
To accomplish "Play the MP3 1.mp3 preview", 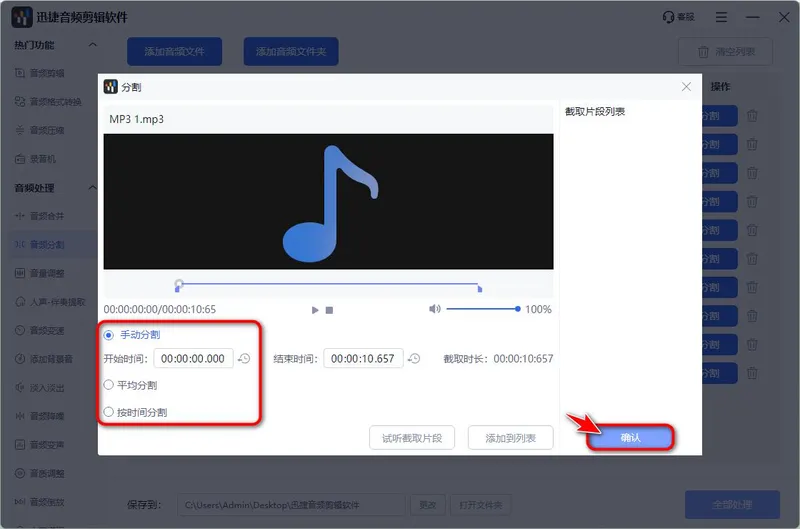I will [315, 310].
